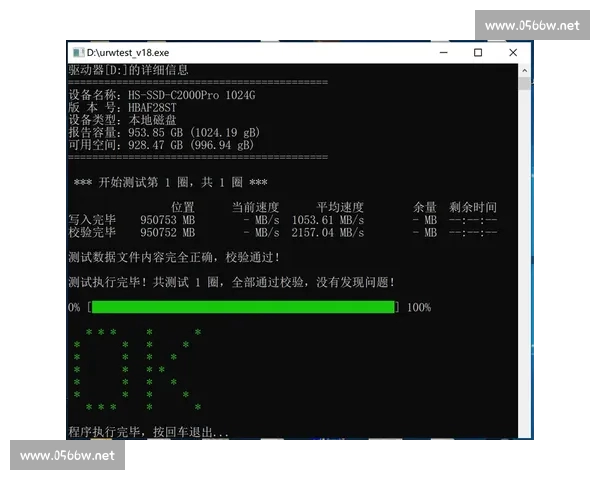Viewport: 600px width, 480px height.
Task: Click the 0% label left of progress bar
Action: (74, 307)
